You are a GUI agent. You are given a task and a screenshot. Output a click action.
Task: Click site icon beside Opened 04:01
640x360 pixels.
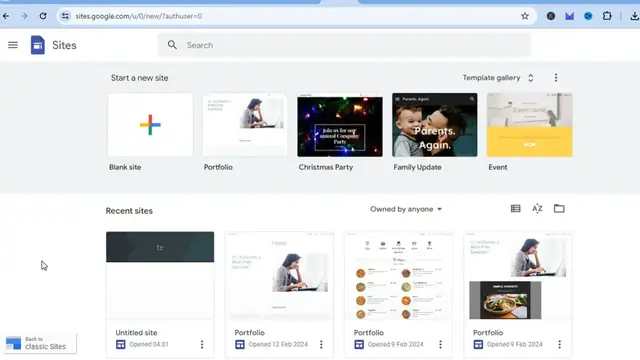coord(121,344)
